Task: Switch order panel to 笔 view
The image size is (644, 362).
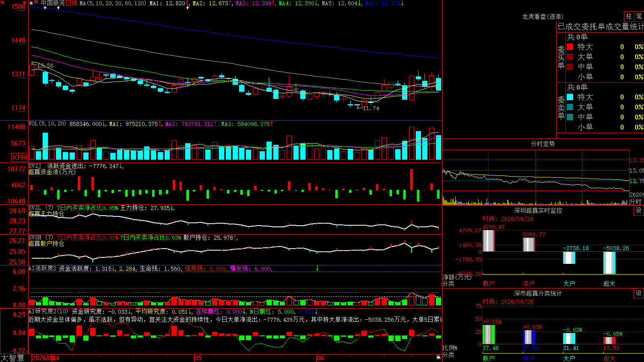Action: 639,16
